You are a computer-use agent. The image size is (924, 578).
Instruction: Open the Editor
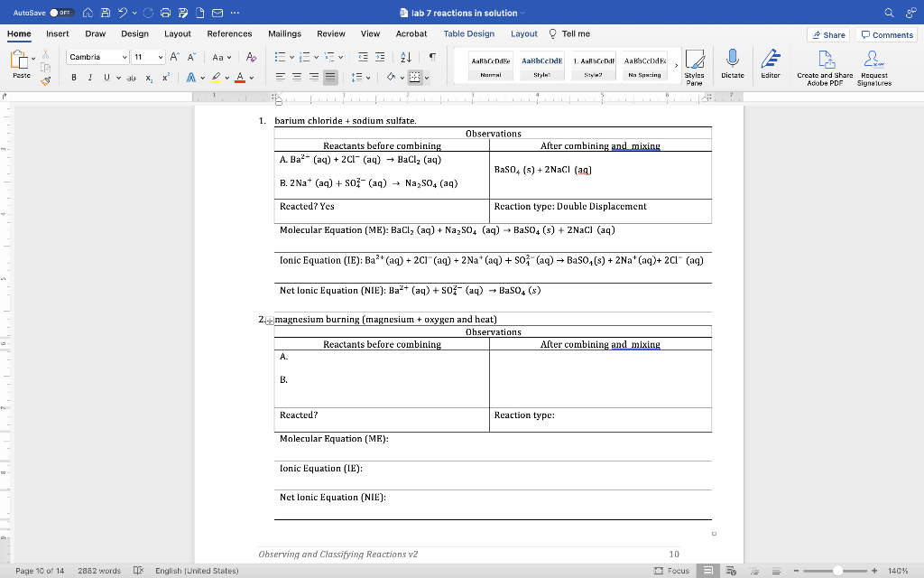[x=771, y=64]
